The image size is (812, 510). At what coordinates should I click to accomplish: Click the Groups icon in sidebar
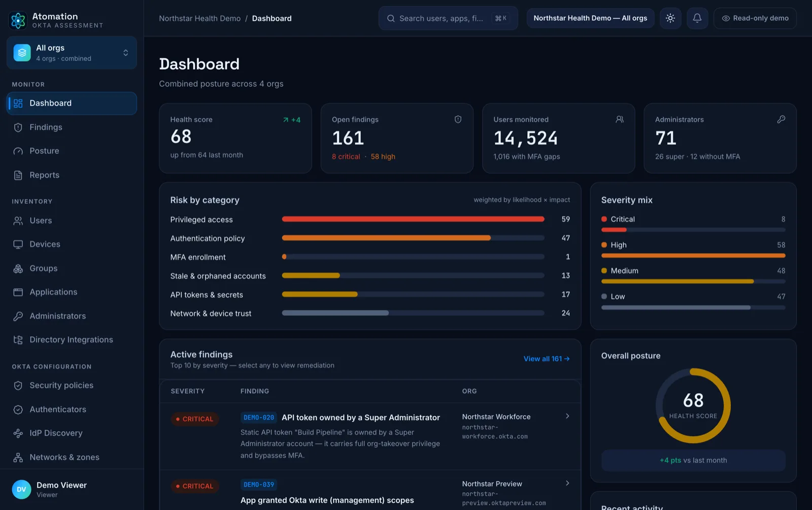pyautogui.click(x=18, y=268)
